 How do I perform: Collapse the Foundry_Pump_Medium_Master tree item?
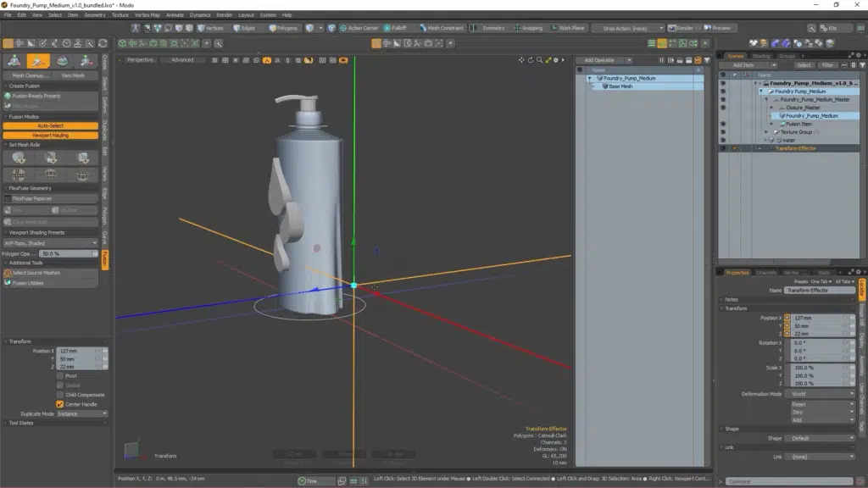coord(765,100)
